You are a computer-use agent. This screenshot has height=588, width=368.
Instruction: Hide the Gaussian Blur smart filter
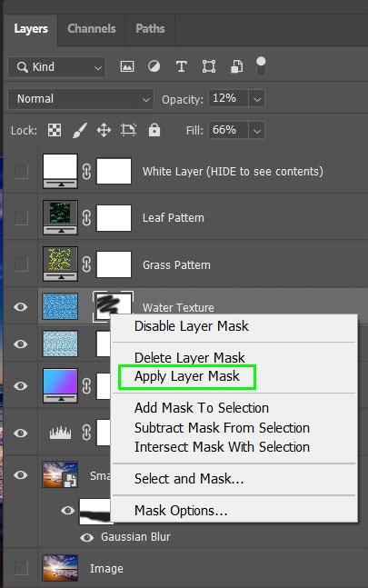point(87,537)
